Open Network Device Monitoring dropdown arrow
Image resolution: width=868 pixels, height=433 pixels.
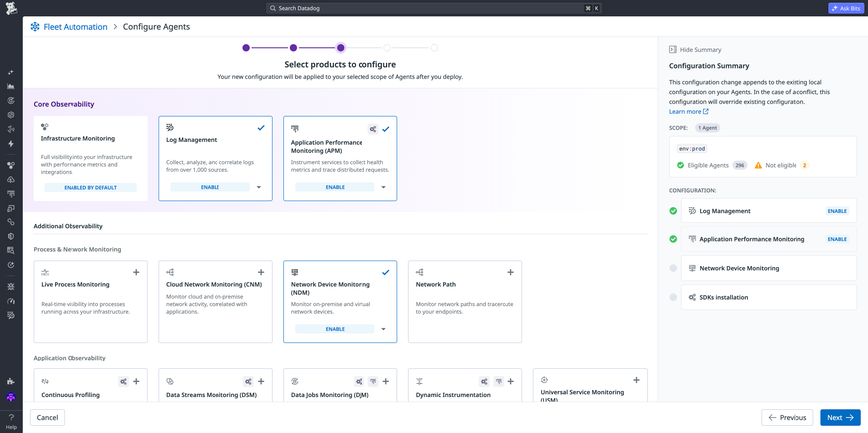(x=384, y=329)
